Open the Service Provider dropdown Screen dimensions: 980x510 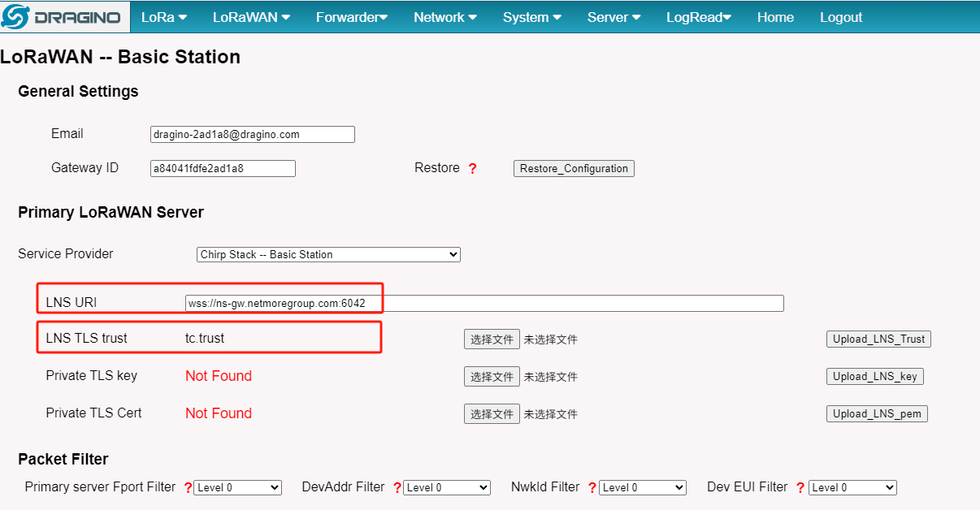(328, 254)
